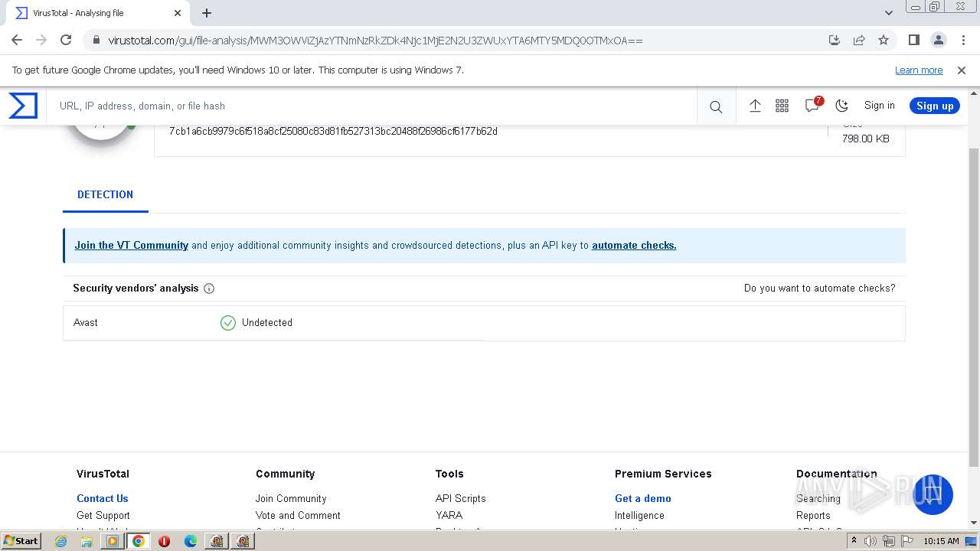Open the Chrome profile avatar
Viewport: 980px width, 551px height.
pos(938,40)
